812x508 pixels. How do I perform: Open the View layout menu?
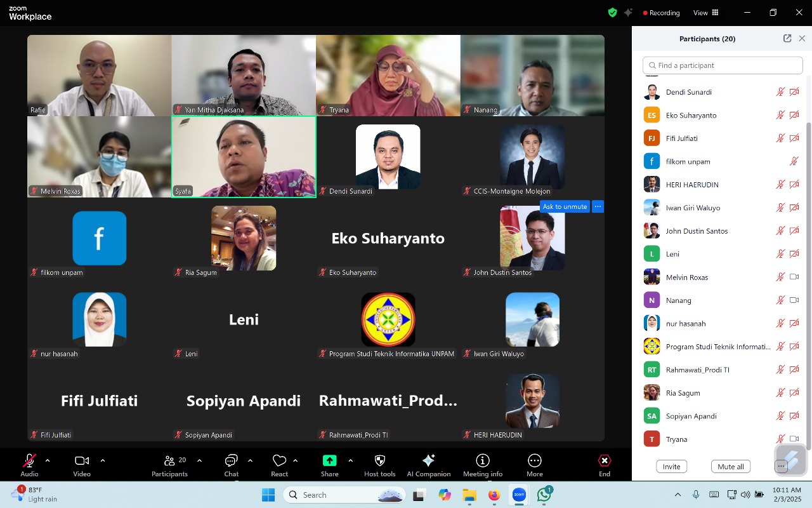[705, 13]
